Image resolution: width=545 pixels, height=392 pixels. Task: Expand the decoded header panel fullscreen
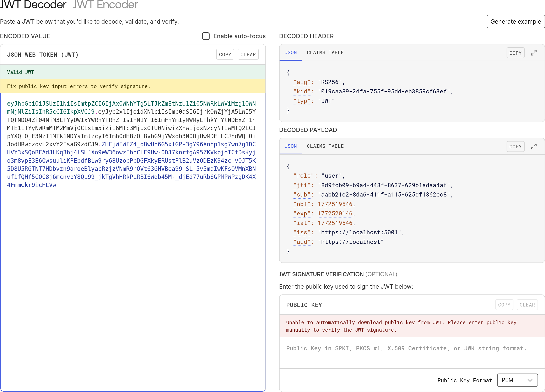click(x=533, y=53)
